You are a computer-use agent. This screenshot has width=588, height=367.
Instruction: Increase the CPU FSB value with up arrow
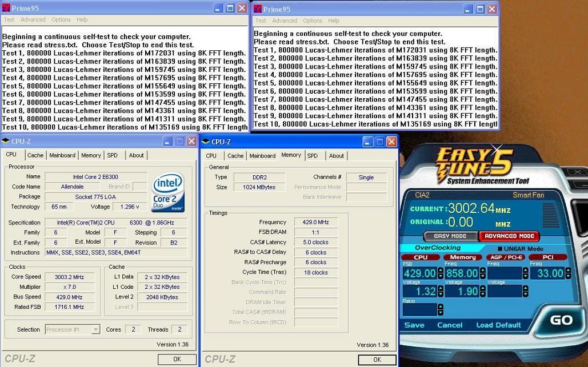pos(441,270)
